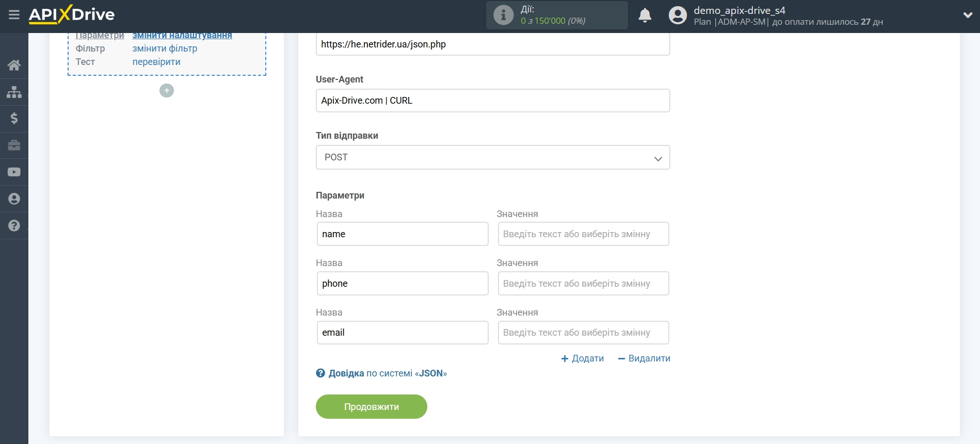
Task: Click the user avatar icon
Action: (678, 15)
